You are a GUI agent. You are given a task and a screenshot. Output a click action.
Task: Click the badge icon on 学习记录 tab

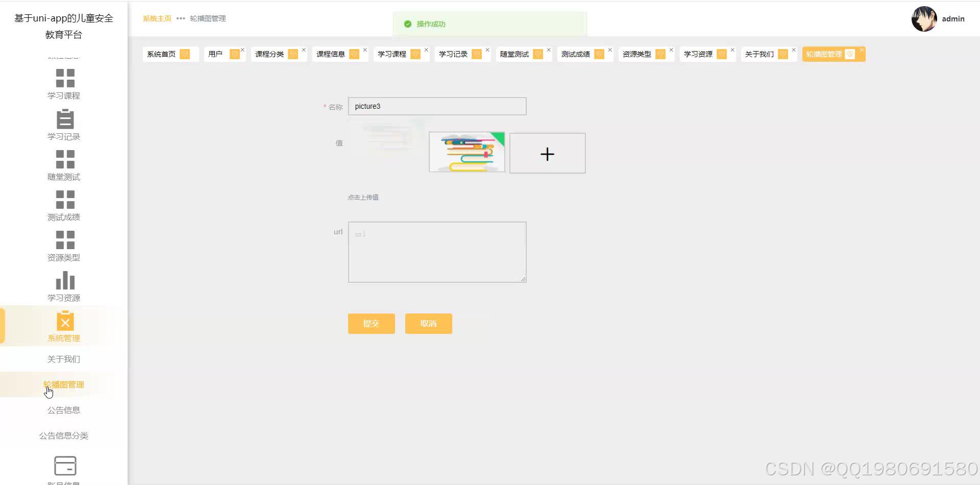[x=477, y=54]
